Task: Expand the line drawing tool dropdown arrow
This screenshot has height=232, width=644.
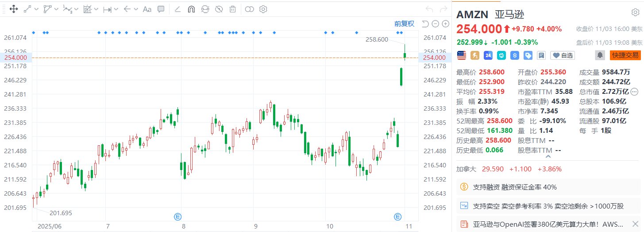Action: (36, 9)
